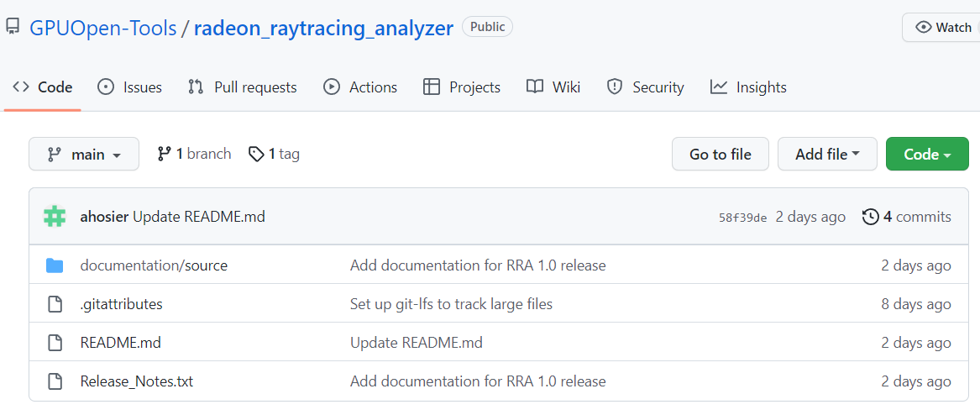Select the Insights tab

[749, 87]
